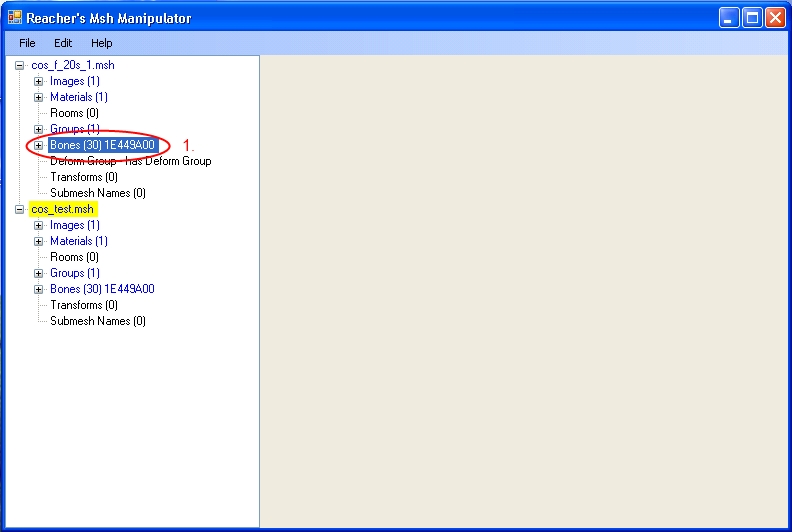The image size is (792, 532).
Task: Click the app icon in title bar
Action: click(14, 18)
